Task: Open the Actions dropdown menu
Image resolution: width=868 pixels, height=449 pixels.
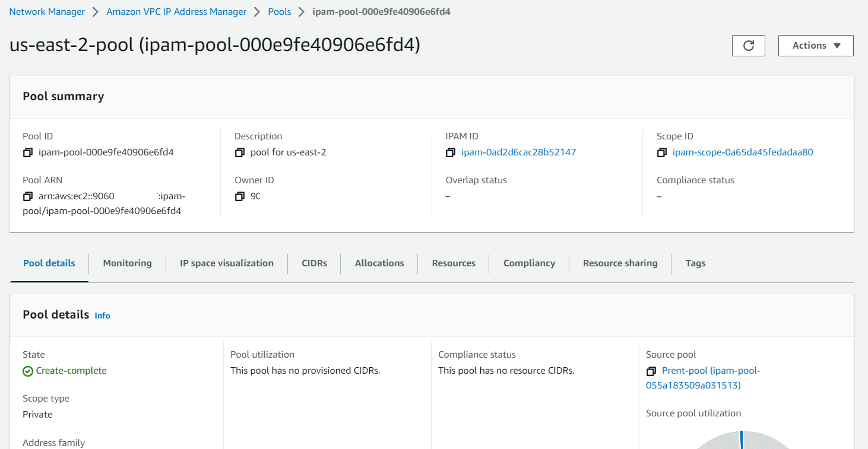Action: 816,46
